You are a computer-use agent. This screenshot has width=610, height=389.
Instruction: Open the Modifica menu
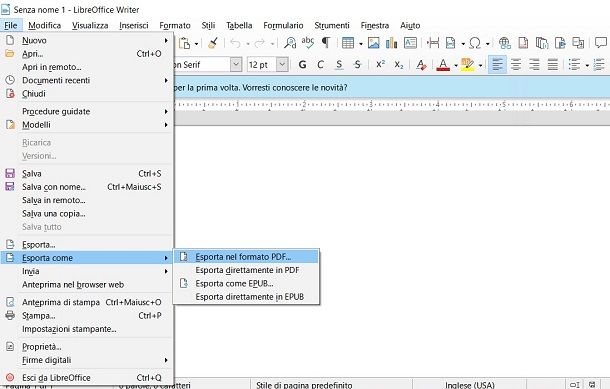(x=45, y=25)
